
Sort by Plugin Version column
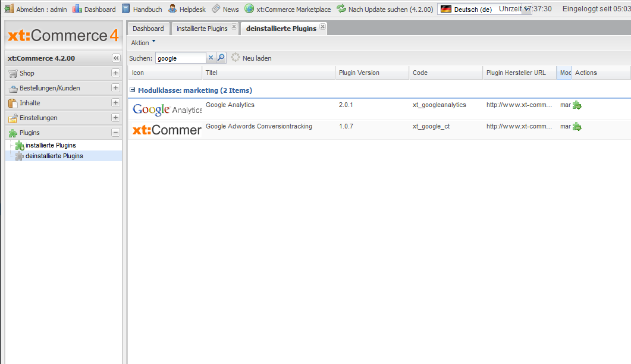pyautogui.click(x=372, y=73)
